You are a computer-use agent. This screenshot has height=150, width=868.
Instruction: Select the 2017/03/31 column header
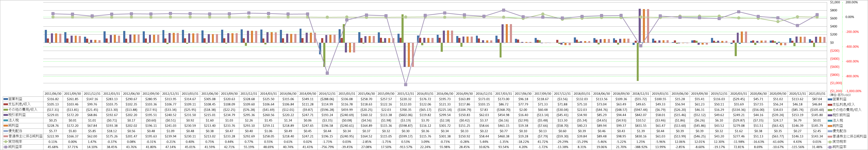pyautogui.click(x=503, y=94)
